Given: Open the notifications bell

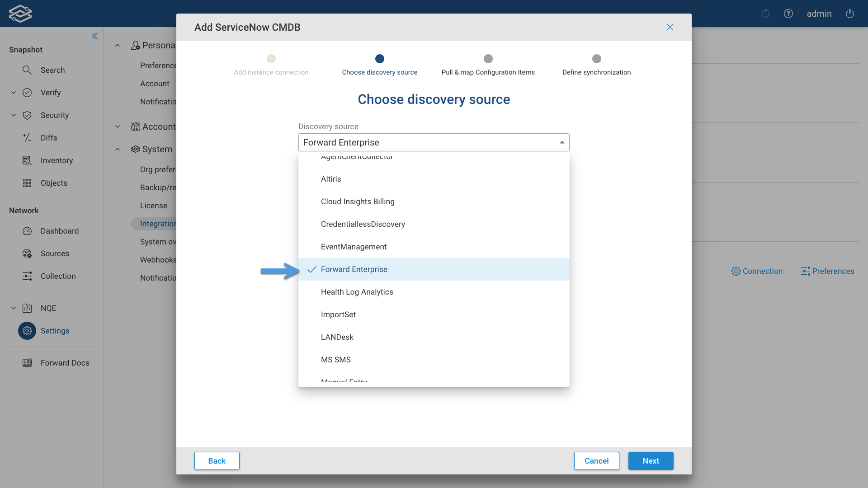Looking at the screenshot, I should tap(766, 14).
